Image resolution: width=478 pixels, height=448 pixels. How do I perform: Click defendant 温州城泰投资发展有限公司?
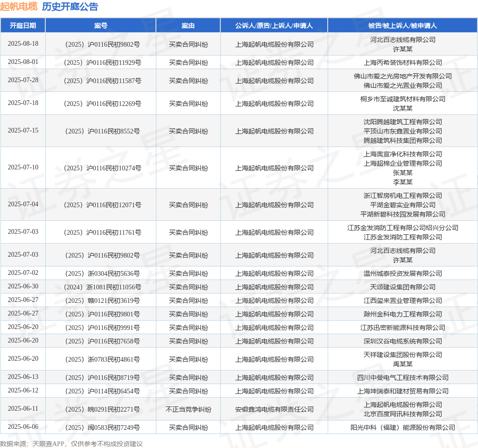pyautogui.click(x=403, y=273)
